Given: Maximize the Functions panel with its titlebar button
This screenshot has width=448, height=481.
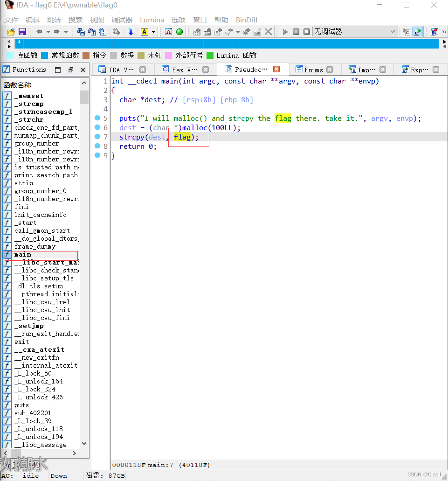Looking at the screenshot, I should click(58, 69).
